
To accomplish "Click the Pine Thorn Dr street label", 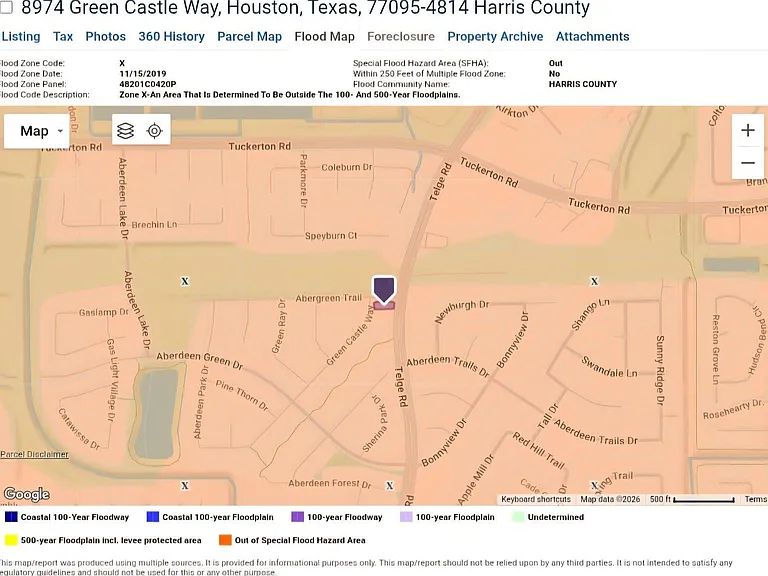I will (242, 396).
